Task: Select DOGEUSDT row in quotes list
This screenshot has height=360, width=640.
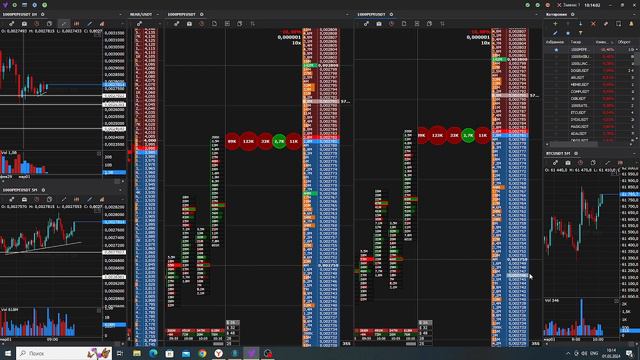Action: pos(590,71)
